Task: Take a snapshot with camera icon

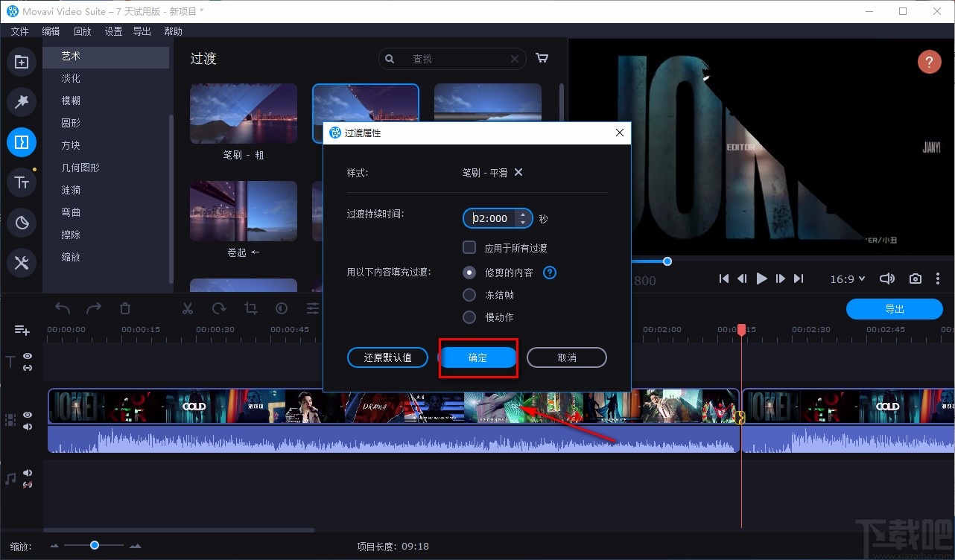Action: point(916,279)
